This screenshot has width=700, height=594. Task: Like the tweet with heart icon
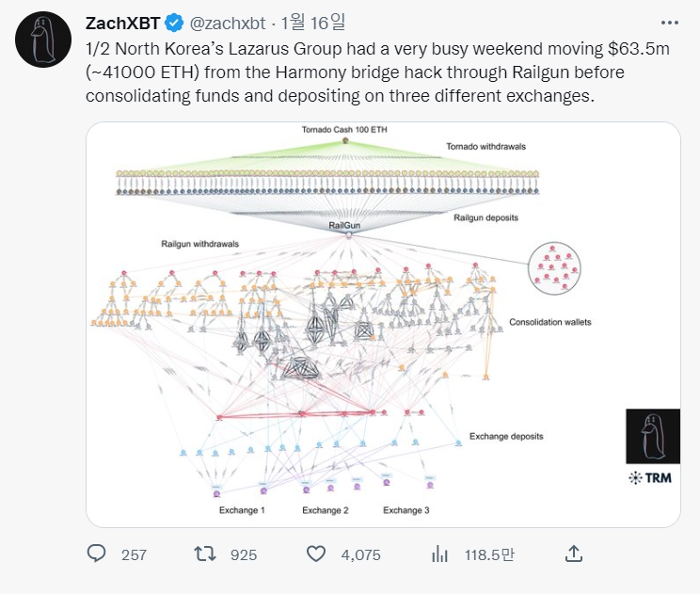click(x=315, y=554)
